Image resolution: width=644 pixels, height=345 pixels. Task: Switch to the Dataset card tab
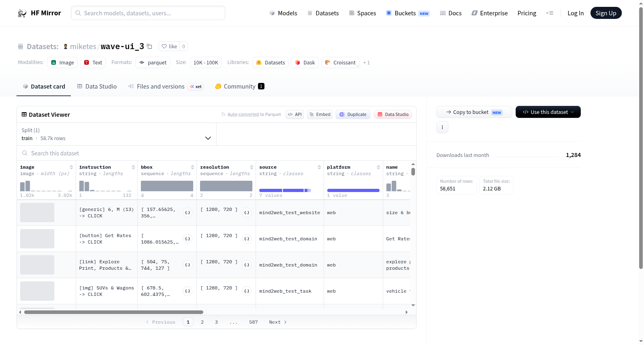(44, 87)
